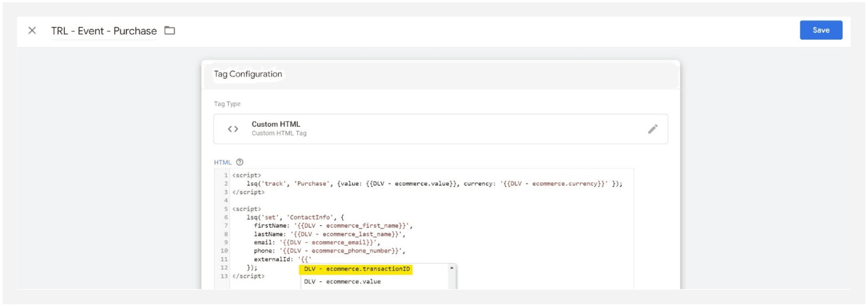Click the phone code line
Image resolution: width=868 pixels, height=307 pixels.
[x=329, y=251]
